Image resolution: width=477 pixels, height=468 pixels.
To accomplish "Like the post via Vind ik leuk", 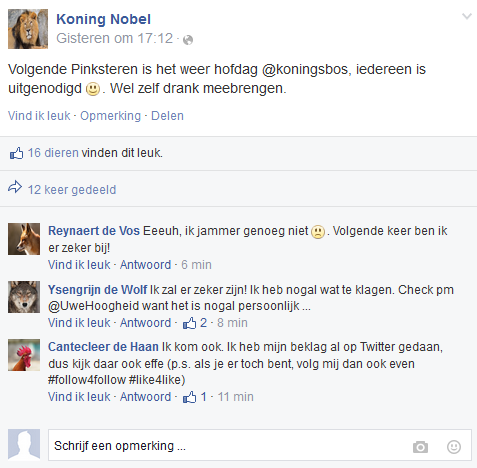I will [39, 116].
